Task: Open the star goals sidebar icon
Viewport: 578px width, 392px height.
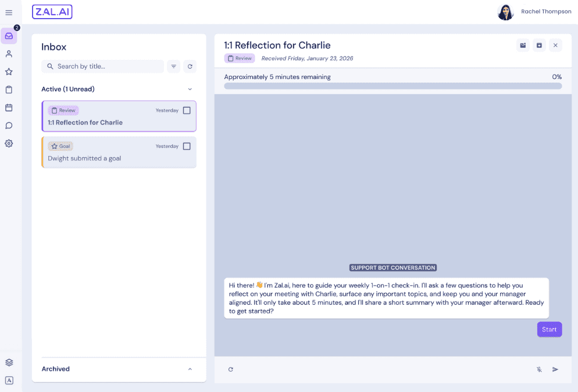Action: pos(9,72)
